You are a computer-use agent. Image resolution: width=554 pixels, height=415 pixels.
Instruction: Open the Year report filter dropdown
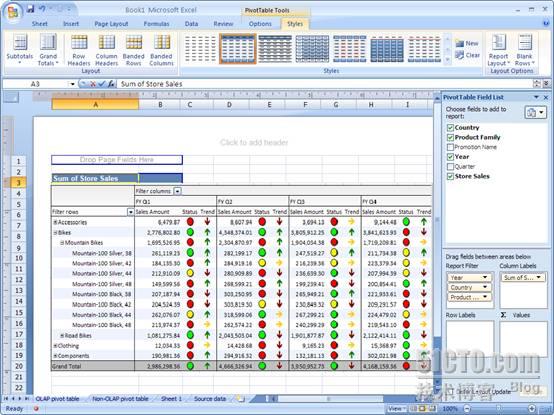click(x=485, y=277)
